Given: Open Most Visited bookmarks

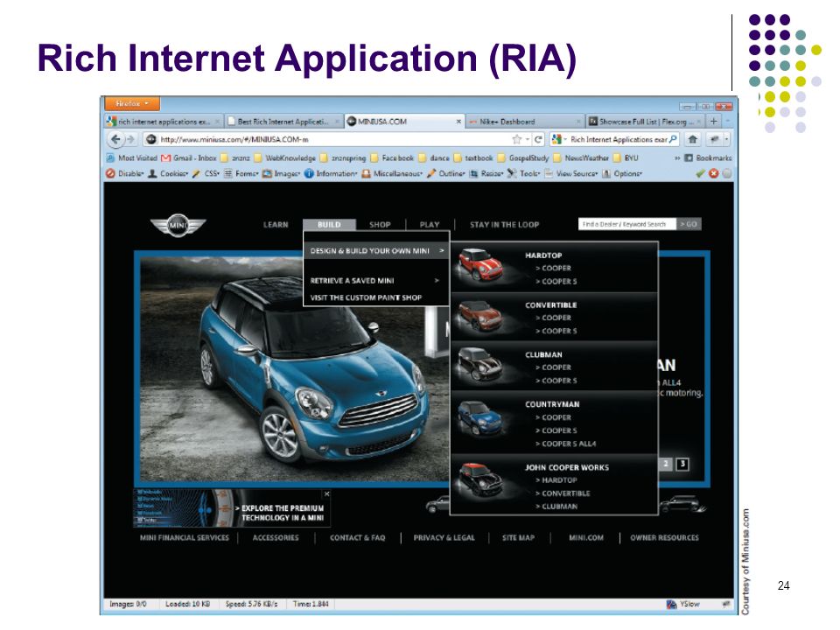Looking at the screenshot, I should pyautogui.click(x=132, y=158).
